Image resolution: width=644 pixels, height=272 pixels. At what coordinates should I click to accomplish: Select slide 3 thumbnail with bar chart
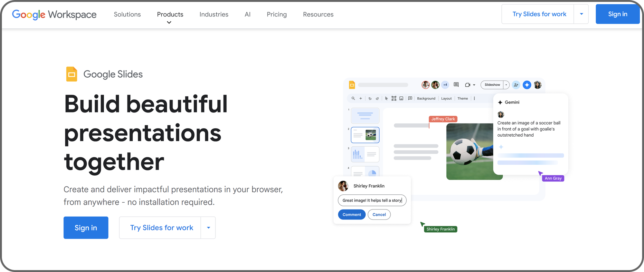(x=365, y=154)
